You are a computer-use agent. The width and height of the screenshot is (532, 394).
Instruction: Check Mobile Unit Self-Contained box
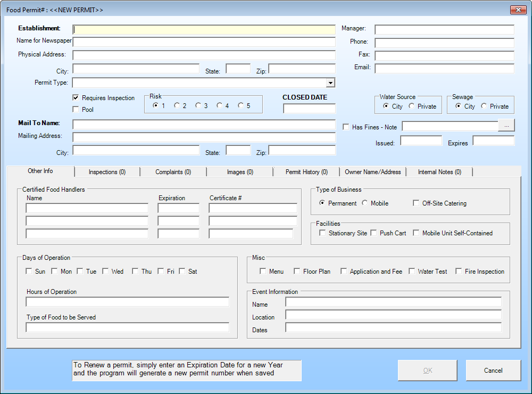point(416,233)
